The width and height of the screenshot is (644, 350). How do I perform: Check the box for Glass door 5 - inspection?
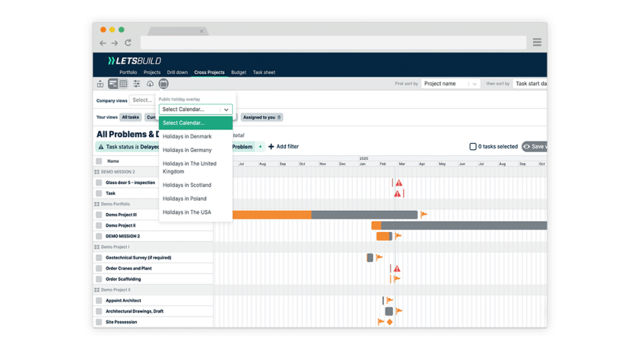coord(99,183)
